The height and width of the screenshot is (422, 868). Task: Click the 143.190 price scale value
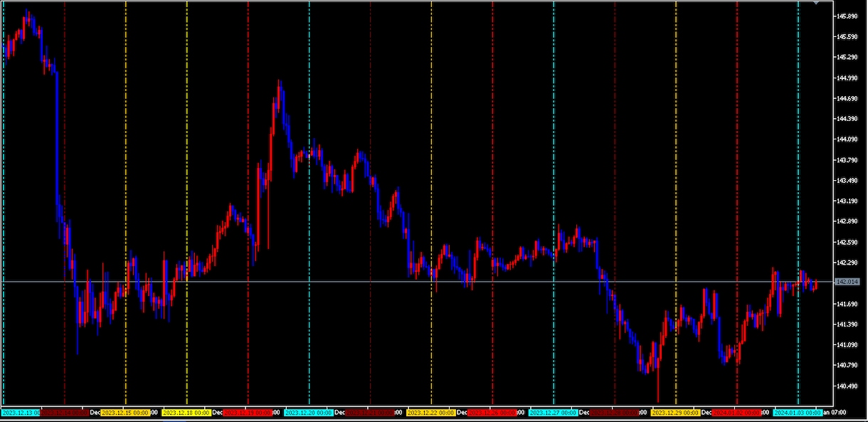847,201
